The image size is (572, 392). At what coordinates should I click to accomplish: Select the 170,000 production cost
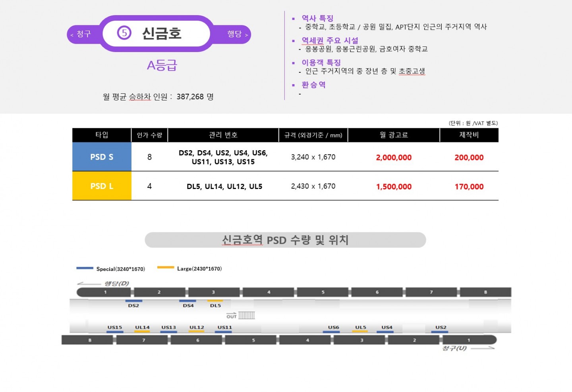click(469, 186)
